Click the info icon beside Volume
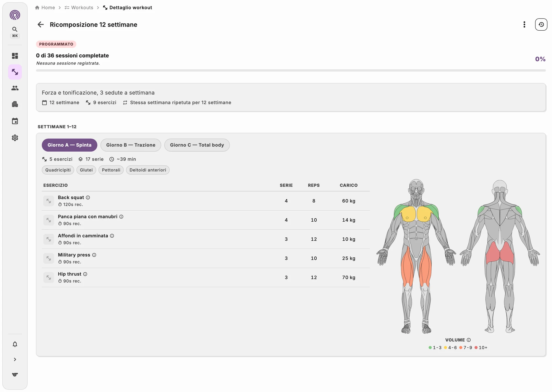Screen dimensions: 552x392 (x=469, y=340)
